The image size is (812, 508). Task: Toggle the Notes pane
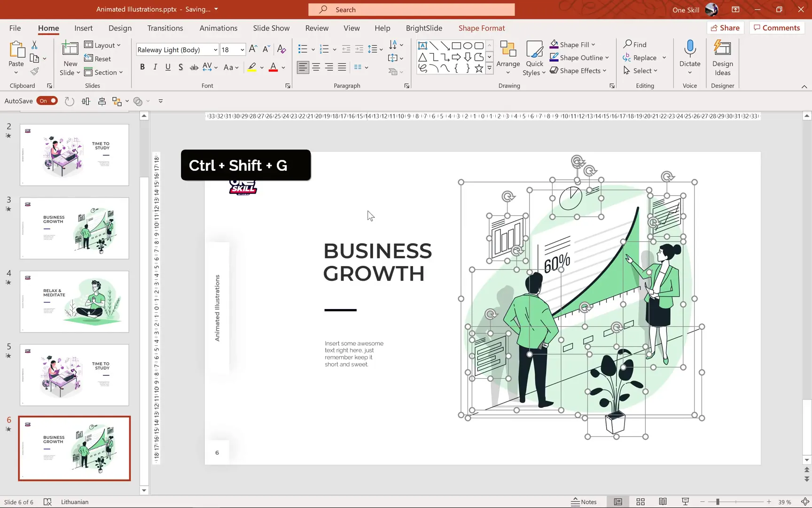[x=584, y=501]
